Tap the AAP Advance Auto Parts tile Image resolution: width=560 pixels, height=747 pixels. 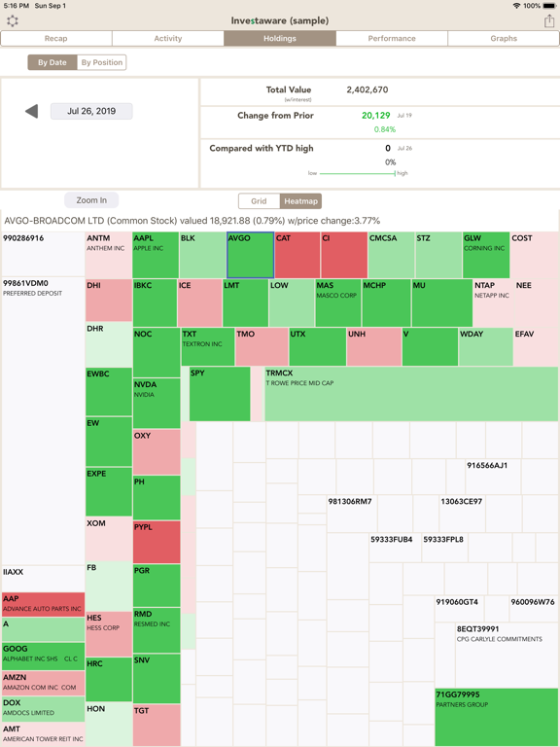point(44,604)
